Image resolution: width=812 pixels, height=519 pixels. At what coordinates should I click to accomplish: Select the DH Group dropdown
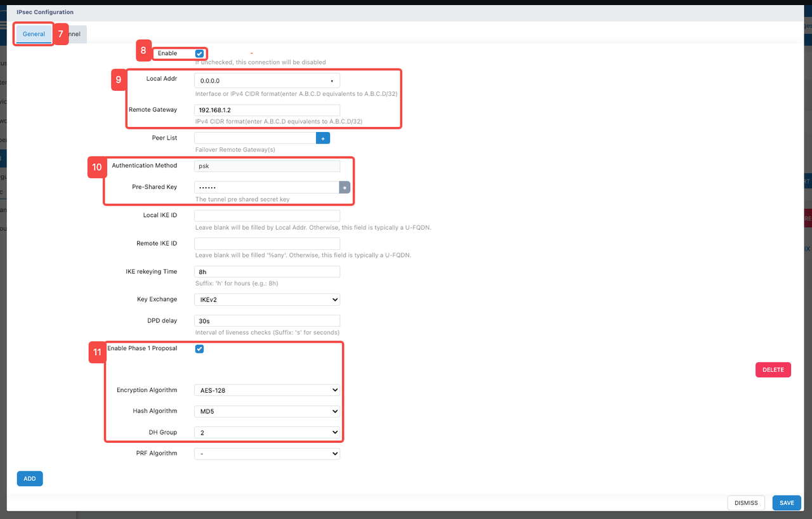click(266, 433)
